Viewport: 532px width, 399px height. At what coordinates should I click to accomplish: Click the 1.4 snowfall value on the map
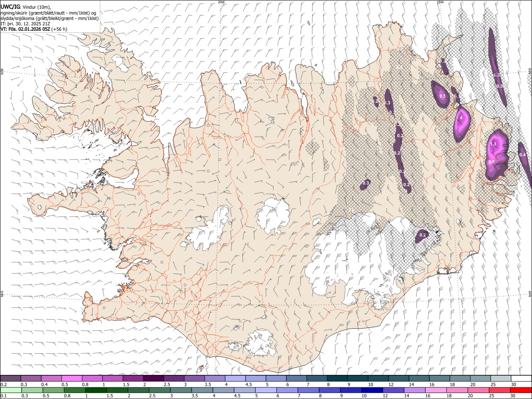pos(459,118)
